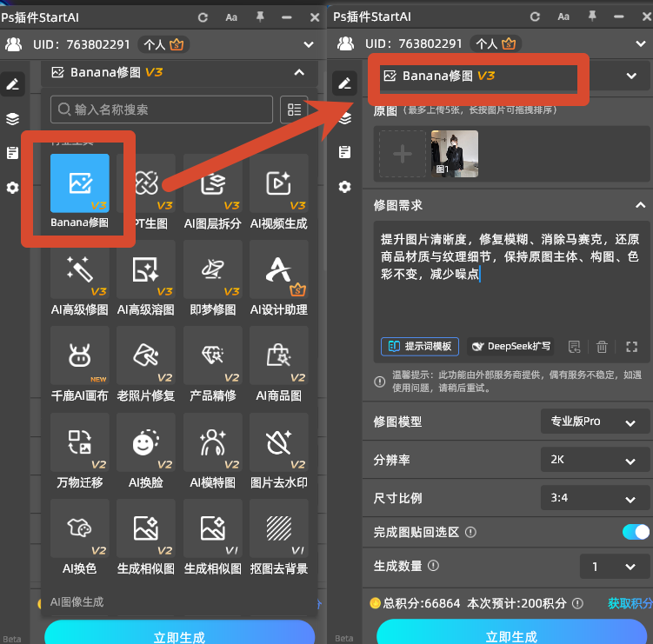The height and width of the screenshot is (644, 653).
Task: Click the AI图像生成 section label
Action: (x=77, y=602)
